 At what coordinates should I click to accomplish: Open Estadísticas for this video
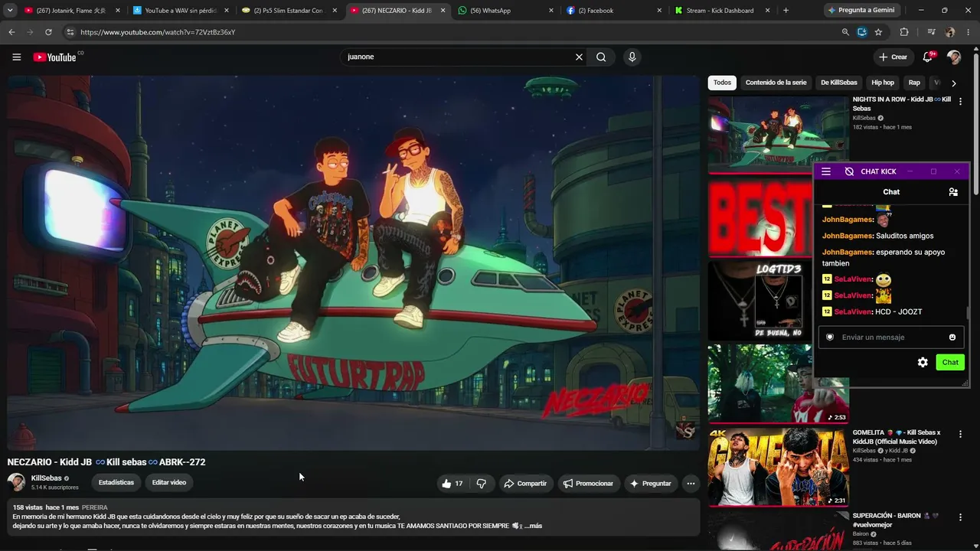pyautogui.click(x=116, y=482)
